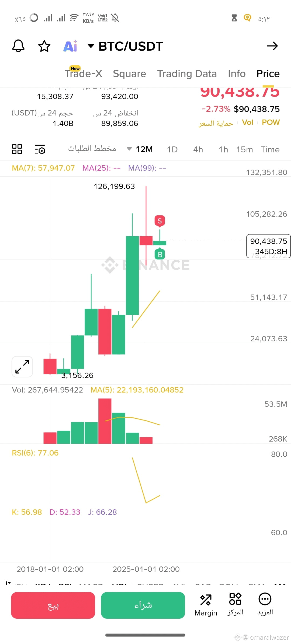Add BTC/USDT to favorites with the star

[44, 46]
